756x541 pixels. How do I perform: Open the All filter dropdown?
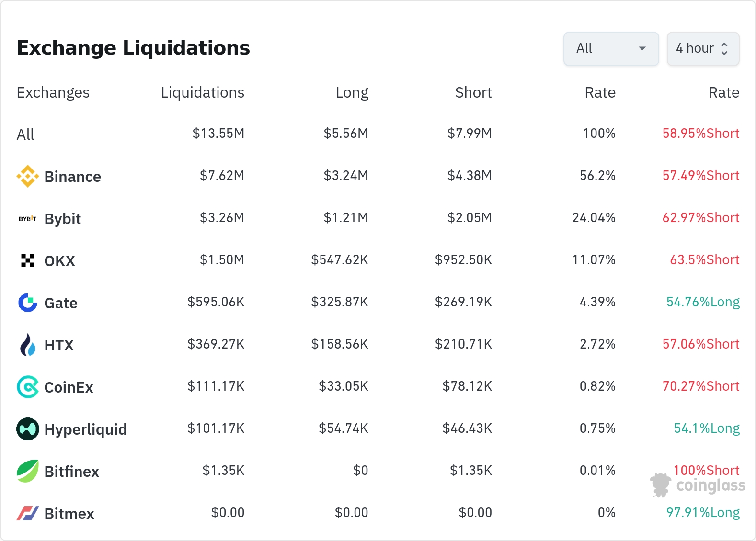(611, 48)
